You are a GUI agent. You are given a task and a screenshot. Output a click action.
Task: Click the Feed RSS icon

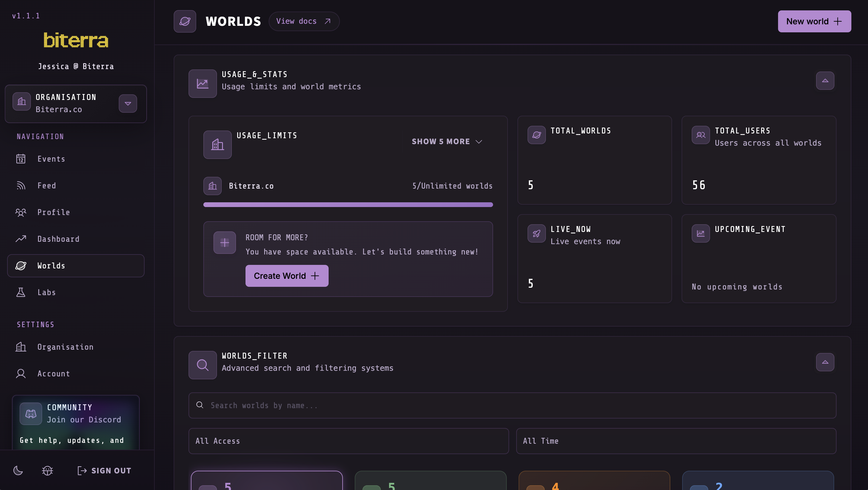(21, 186)
